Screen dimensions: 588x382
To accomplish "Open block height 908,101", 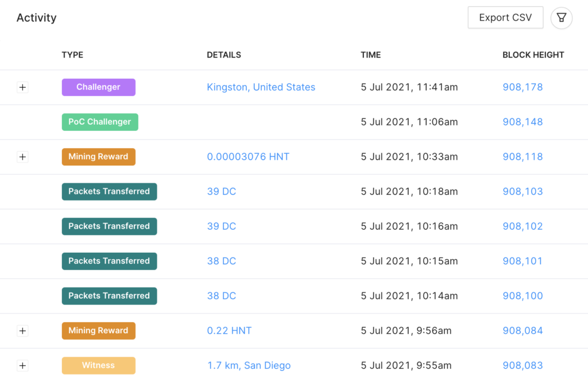I will 522,261.
